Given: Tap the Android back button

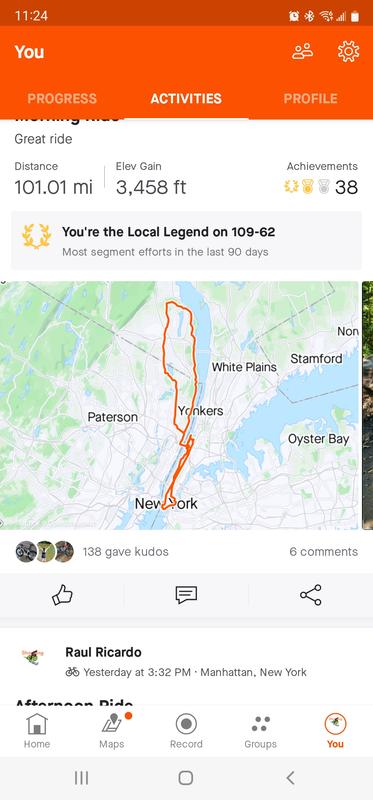Looking at the screenshot, I should click(290, 778).
